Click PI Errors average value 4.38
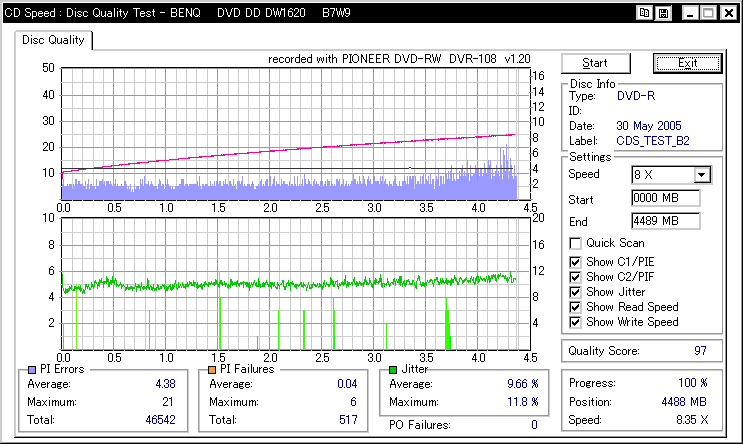The width and height of the screenshot is (743, 444). tap(165, 384)
